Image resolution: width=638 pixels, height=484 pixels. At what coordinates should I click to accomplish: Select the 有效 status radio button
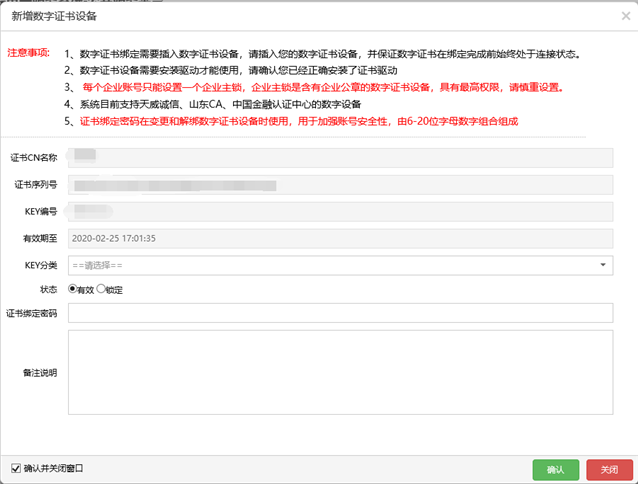[x=73, y=289]
